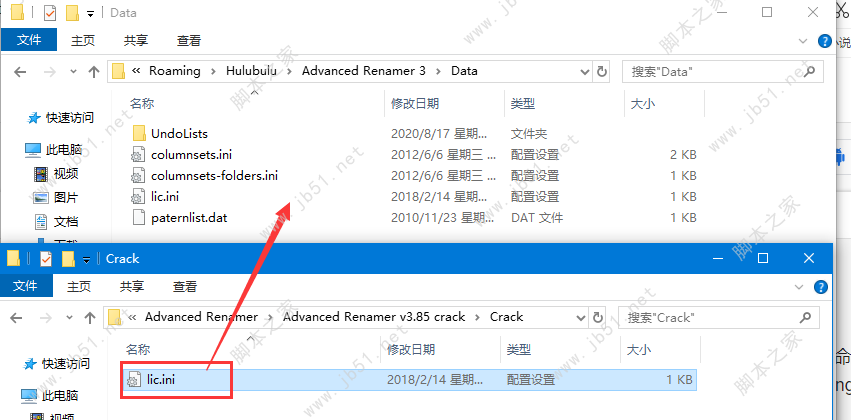Select the columnsets-folders.ini file
851x420 pixels.
[x=214, y=176]
